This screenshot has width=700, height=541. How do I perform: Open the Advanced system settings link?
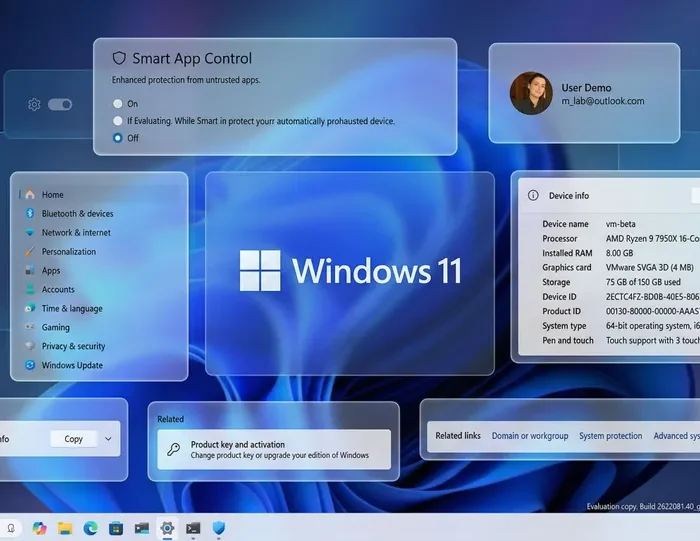(676, 436)
